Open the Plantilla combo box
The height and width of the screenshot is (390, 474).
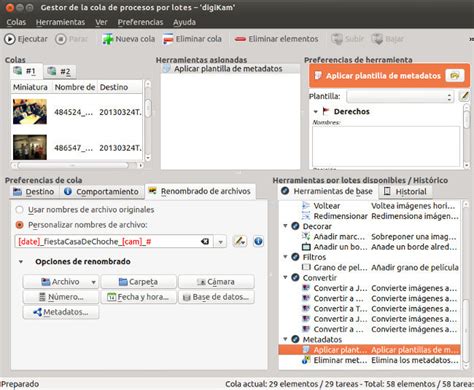[x=400, y=97]
